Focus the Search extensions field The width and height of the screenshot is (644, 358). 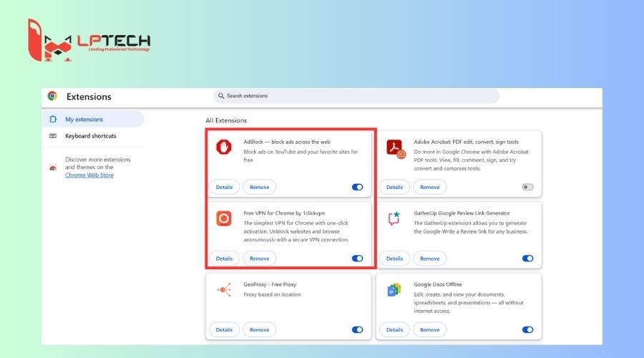356,96
